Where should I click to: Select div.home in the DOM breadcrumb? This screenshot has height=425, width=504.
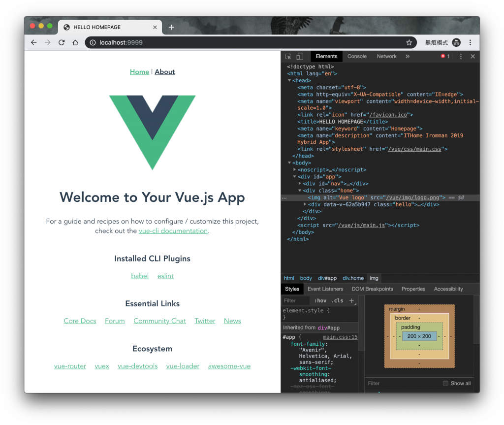tap(353, 278)
